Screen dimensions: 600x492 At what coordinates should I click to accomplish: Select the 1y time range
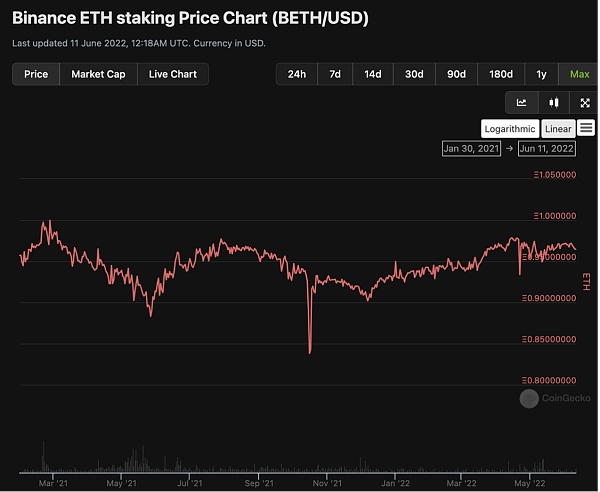point(542,74)
